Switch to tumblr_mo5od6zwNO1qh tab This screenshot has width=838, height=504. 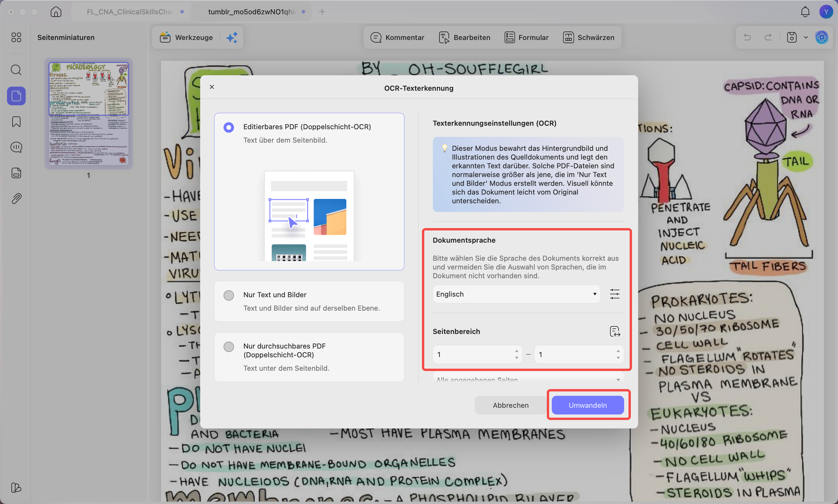(x=252, y=12)
